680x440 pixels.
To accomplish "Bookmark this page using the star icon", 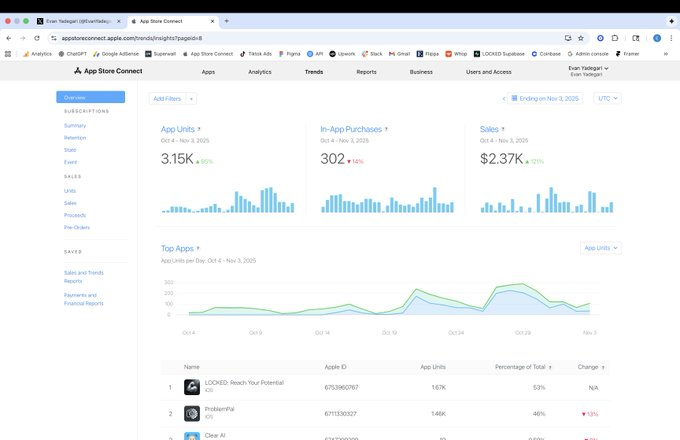I will (581, 38).
